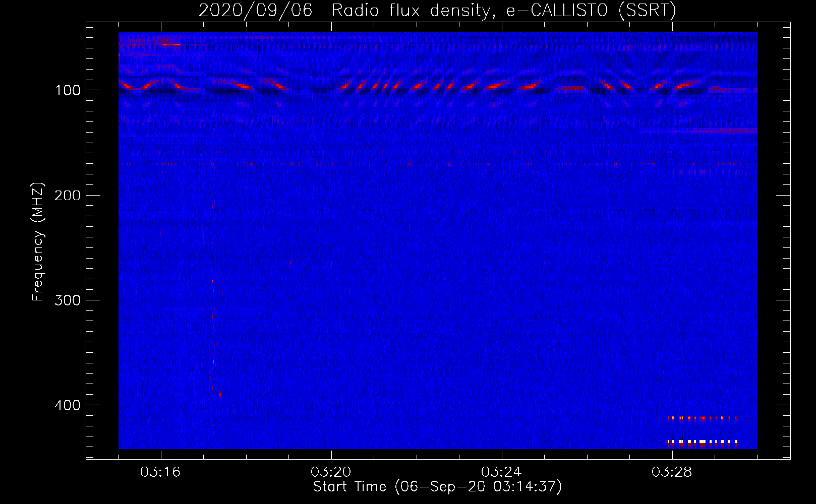Click the 03:28 time tick label
This screenshot has width=816, height=504.
tap(672, 472)
